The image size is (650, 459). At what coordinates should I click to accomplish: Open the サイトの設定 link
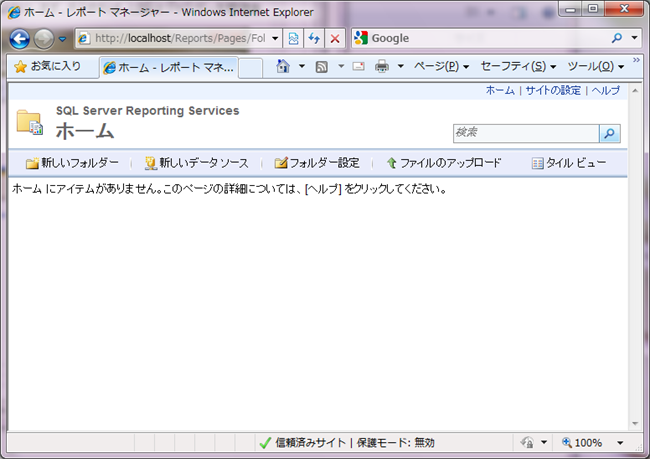pos(553,90)
